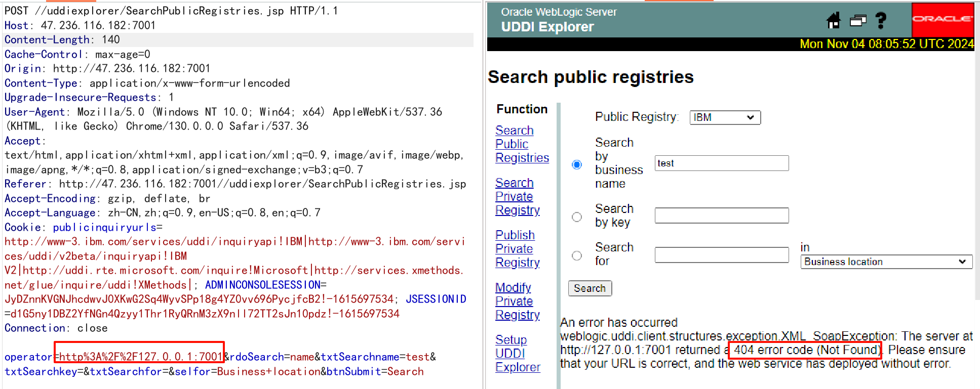This screenshot has height=389, width=980.
Task: Open Search Public Registries link
Action: point(522,144)
